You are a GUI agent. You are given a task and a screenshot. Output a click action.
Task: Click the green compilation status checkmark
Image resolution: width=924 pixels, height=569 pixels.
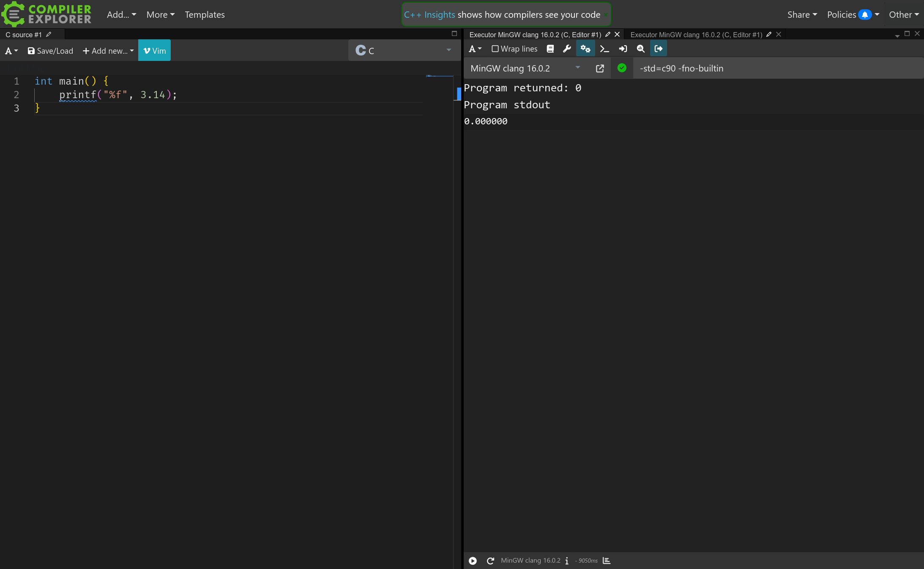click(622, 68)
